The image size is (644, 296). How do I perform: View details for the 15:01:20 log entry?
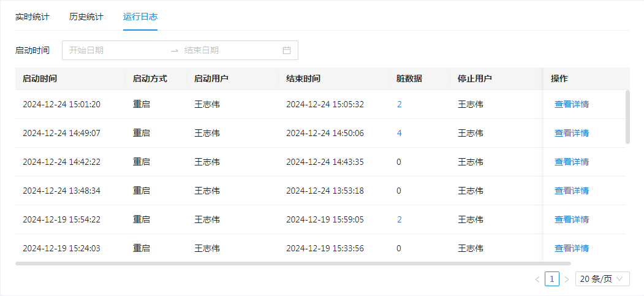(571, 104)
